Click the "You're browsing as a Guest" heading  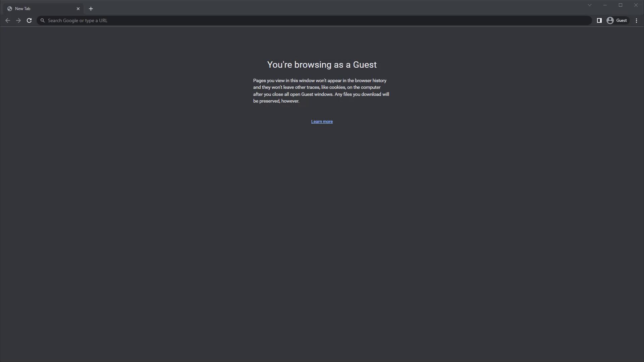pyautogui.click(x=322, y=65)
